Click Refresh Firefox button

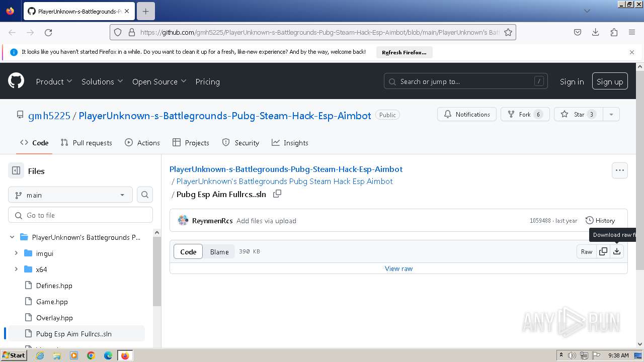pos(404,52)
